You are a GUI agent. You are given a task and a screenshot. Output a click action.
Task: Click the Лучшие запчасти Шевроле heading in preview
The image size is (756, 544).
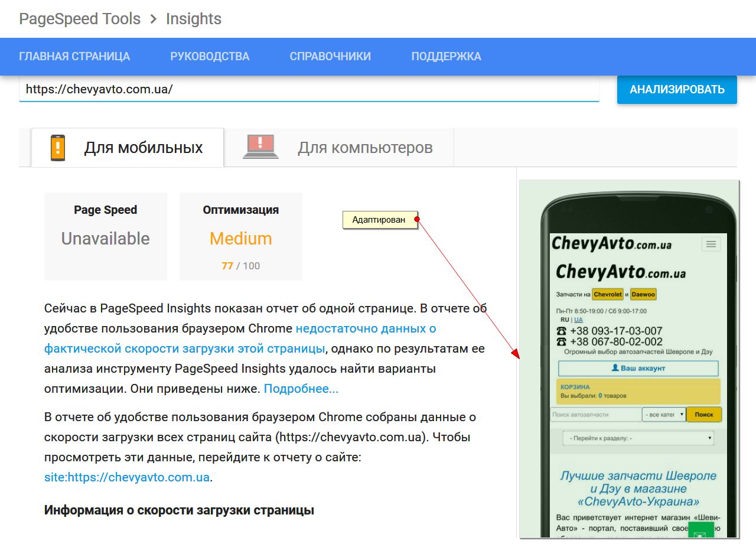[638, 488]
